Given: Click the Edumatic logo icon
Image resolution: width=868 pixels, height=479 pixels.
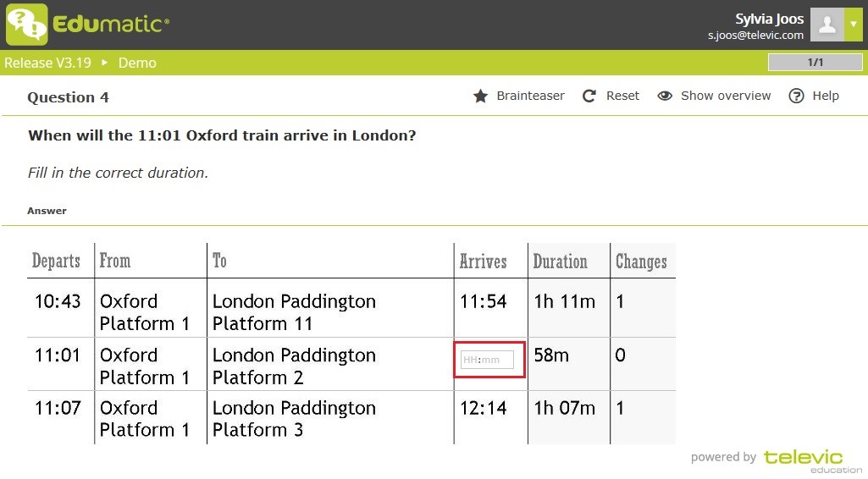Looking at the screenshot, I should 27,24.
